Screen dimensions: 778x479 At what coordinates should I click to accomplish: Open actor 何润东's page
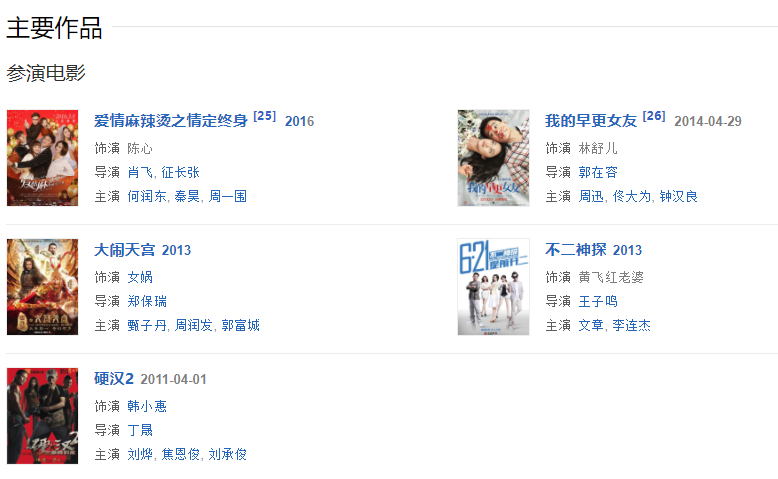147,197
